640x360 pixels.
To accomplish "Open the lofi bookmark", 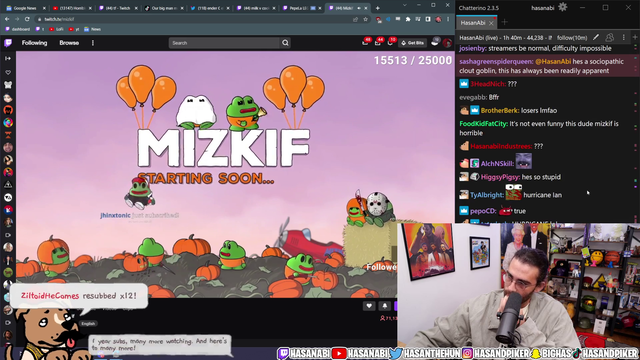I will pos(56,29).
